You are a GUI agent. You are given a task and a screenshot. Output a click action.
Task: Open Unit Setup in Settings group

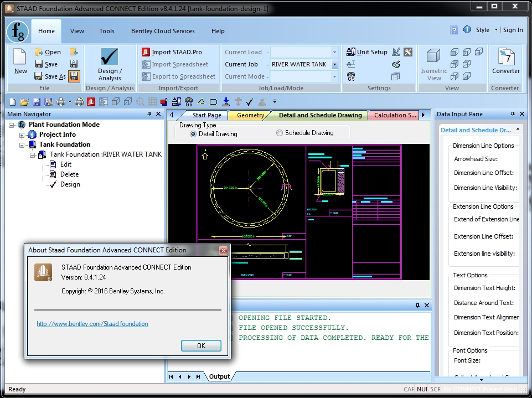367,52
